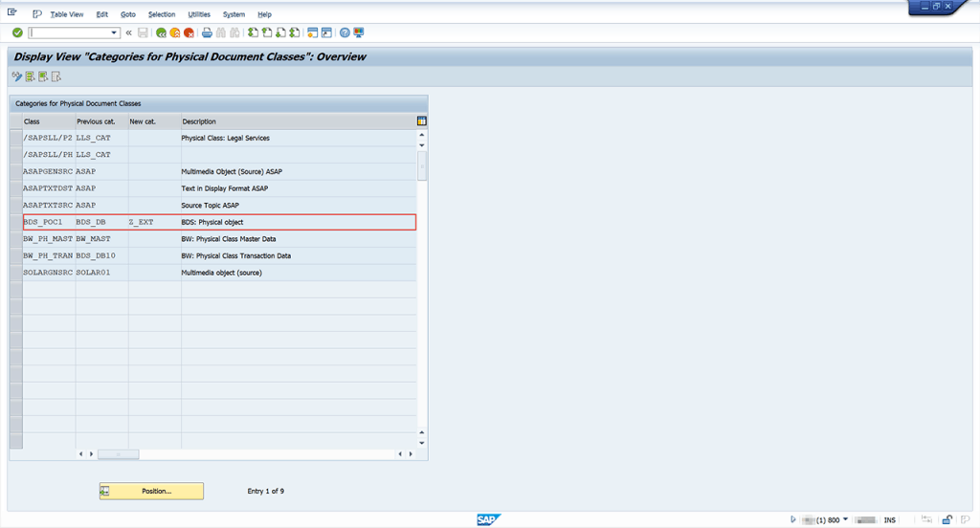The height and width of the screenshot is (528, 980).
Task: Click the orange Exit icon
Action: 175,33
